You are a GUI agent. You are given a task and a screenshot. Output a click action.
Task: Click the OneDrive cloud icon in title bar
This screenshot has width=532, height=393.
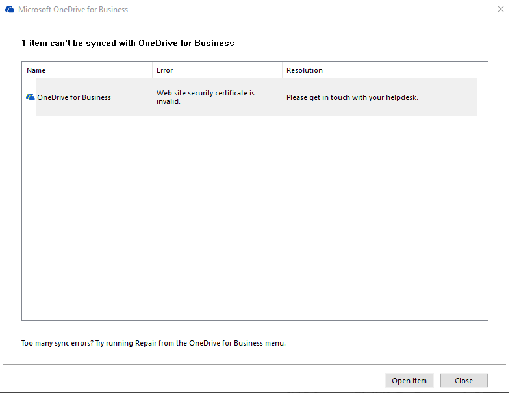(10, 10)
